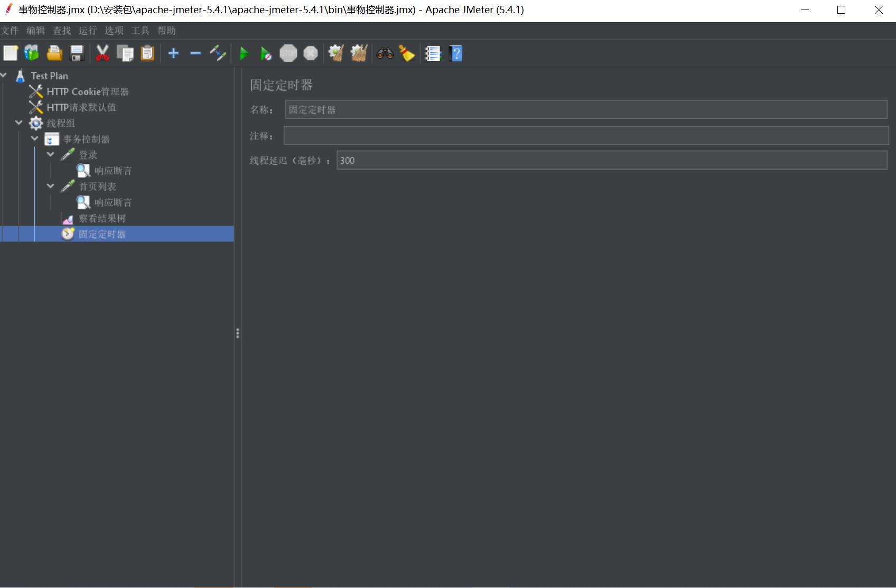This screenshot has height=588, width=896.
Task: Expand all nodes with plus icon
Action: [173, 53]
